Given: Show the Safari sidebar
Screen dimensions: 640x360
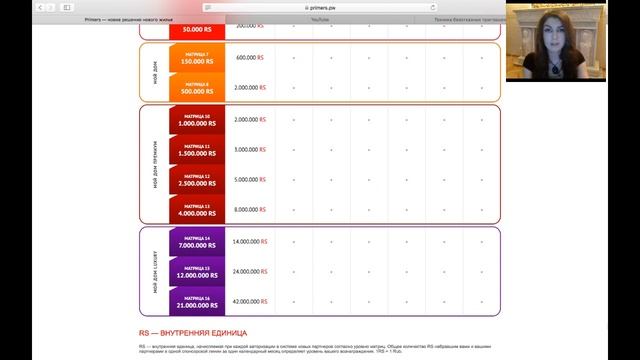Looking at the screenshot, I should [x=67, y=7].
